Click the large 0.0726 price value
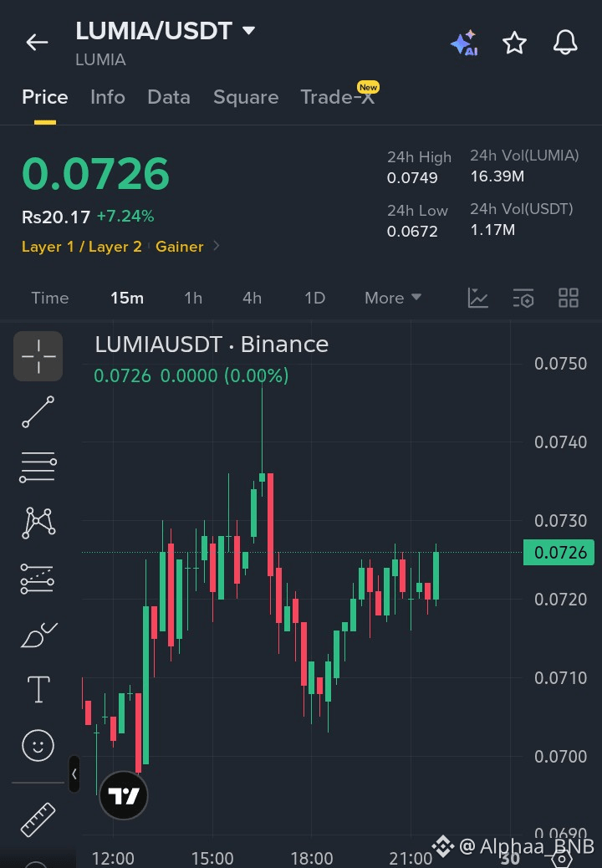This screenshot has width=602, height=868. coord(95,174)
